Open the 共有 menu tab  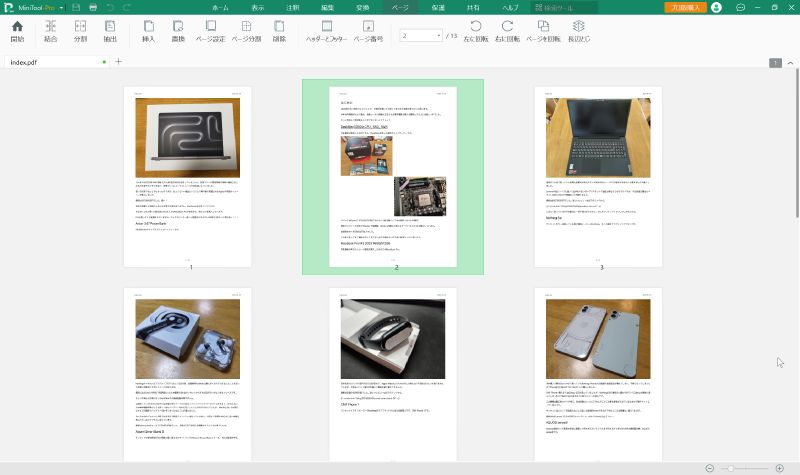(x=473, y=8)
